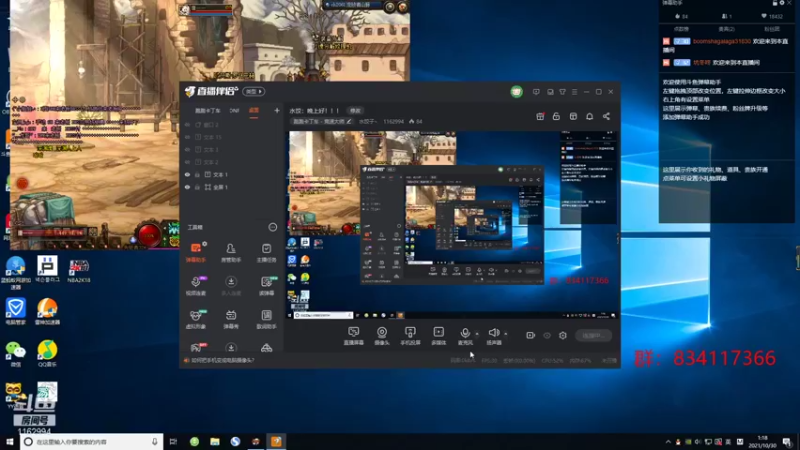This screenshot has width=800, height=450.
Task: Open the hamburger menu in title bar
Action: coord(574,92)
